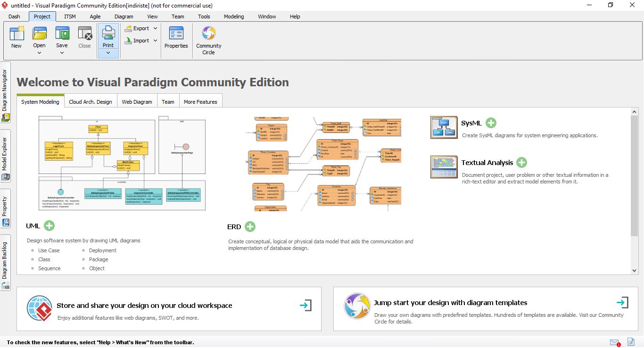Screen dimensions: 644x348
Task: Switch to the More Features tab
Action: coord(200,102)
